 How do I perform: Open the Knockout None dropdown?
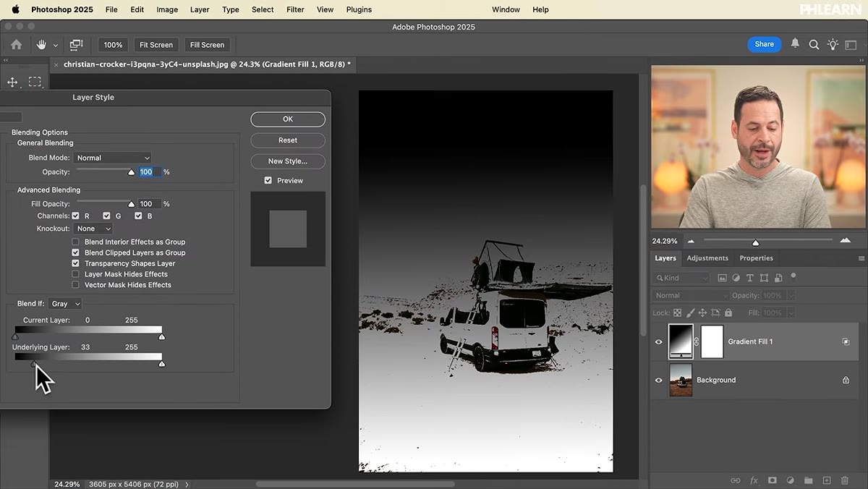point(94,229)
